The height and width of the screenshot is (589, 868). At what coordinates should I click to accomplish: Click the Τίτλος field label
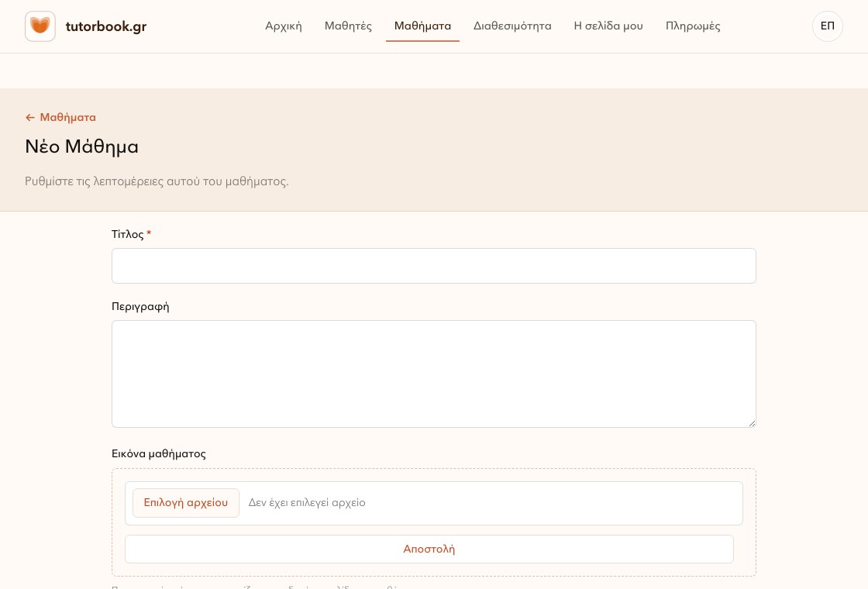[x=127, y=234]
